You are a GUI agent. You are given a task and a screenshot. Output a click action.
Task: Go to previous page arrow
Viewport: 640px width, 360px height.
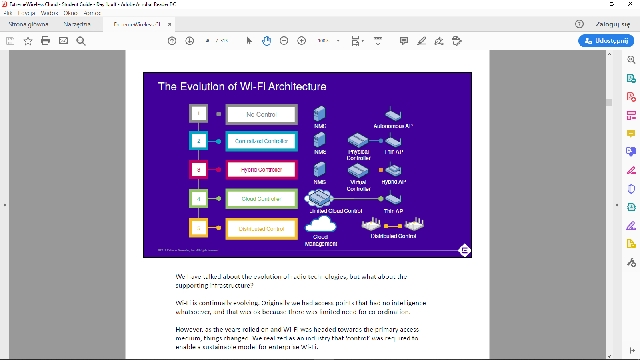172,41
